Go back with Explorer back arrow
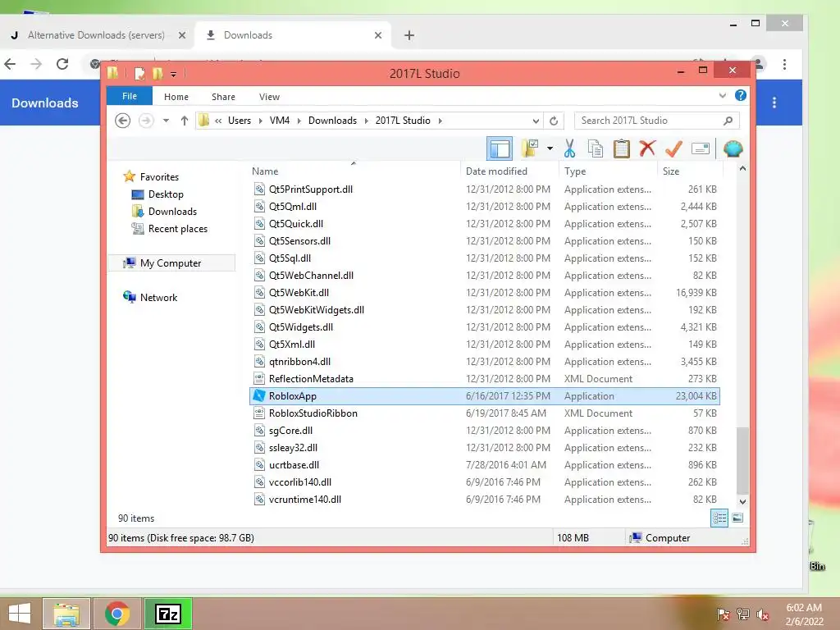 point(123,121)
